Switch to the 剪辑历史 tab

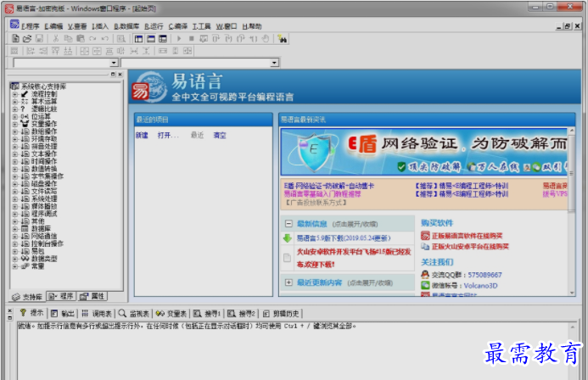point(281,313)
